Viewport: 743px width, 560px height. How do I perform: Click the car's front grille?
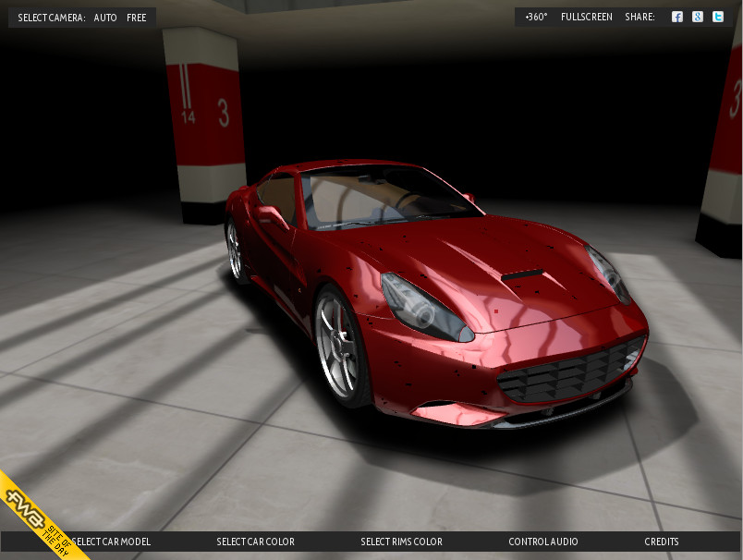pyautogui.click(x=570, y=371)
